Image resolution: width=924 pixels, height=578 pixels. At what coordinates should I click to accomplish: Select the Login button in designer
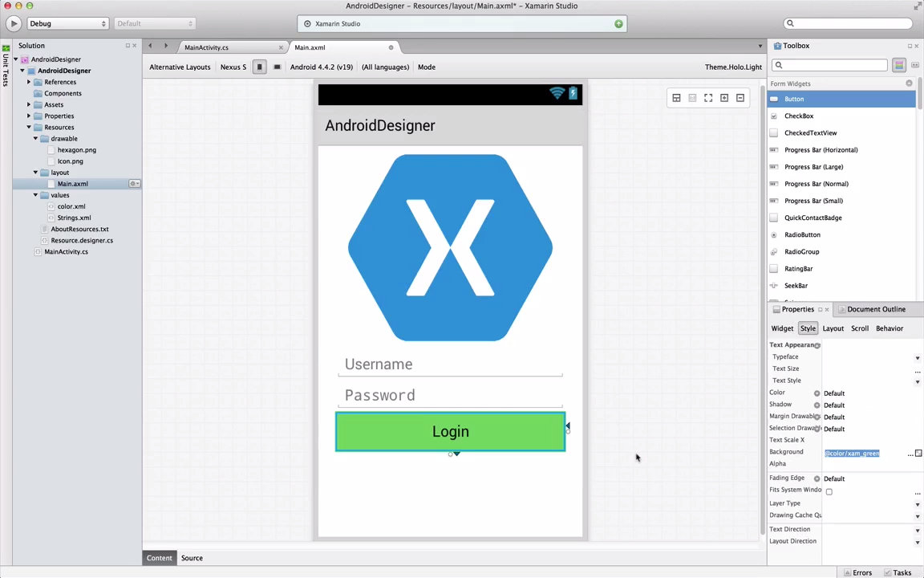(451, 432)
